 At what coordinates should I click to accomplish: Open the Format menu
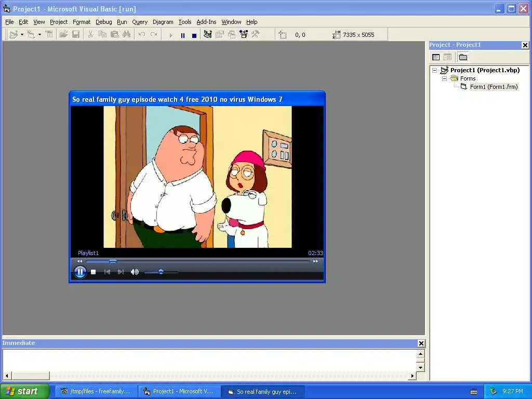pos(82,22)
